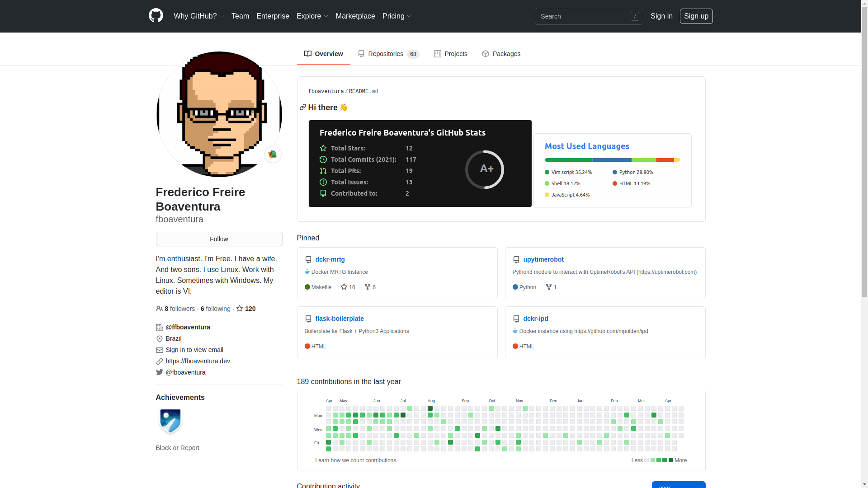This screenshot has height=488, width=868.
Task: Click the followers people icon
Action: (x=159, y=309)
